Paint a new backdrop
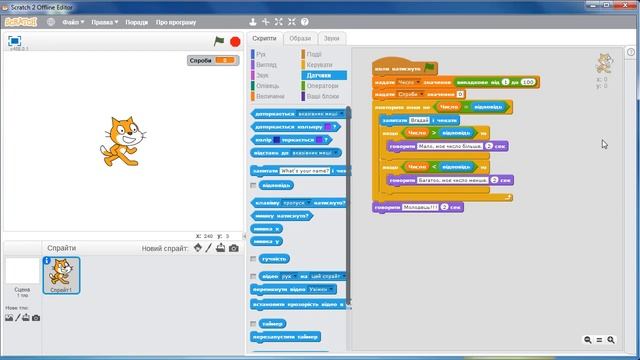Image resolution: width=640 pixels, height=360 pixels. click(18, 318)
